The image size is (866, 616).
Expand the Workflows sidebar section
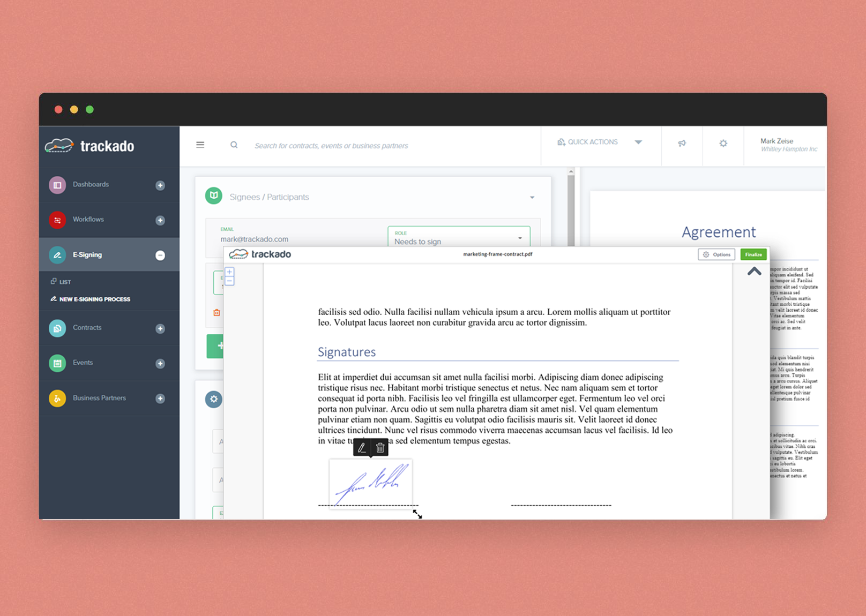click(x=160, y=220)
